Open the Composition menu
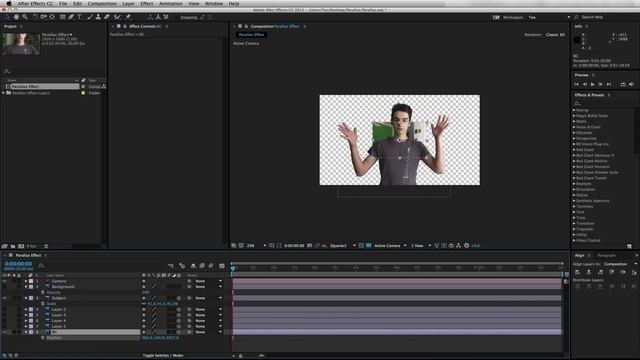The height and width of the screenshot is (360, 640). tap(102, 4)
